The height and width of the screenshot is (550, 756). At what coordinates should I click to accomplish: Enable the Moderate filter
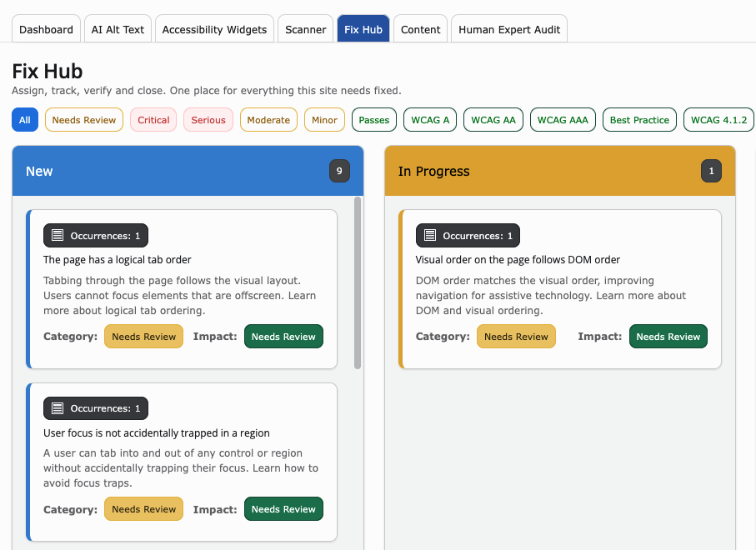point(268,120)
